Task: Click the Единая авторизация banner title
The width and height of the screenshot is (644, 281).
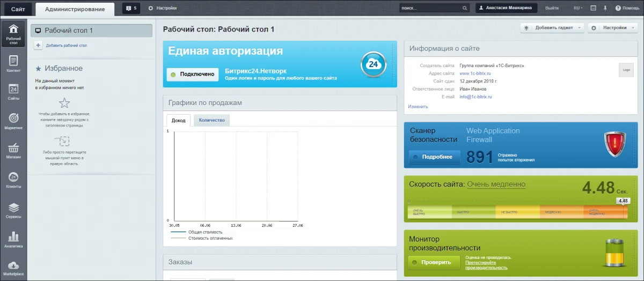Action: click(x=225, y=51)
